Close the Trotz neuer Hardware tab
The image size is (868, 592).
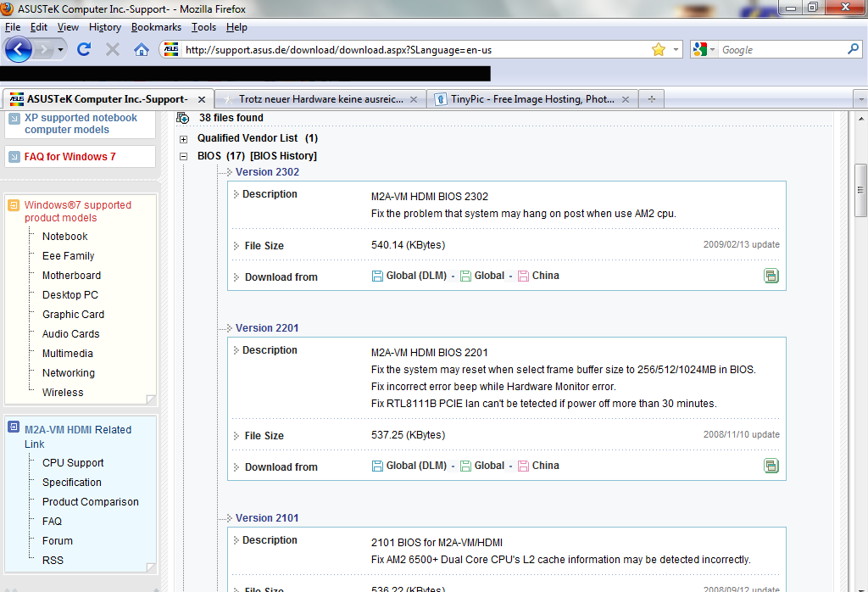(414, 100)
